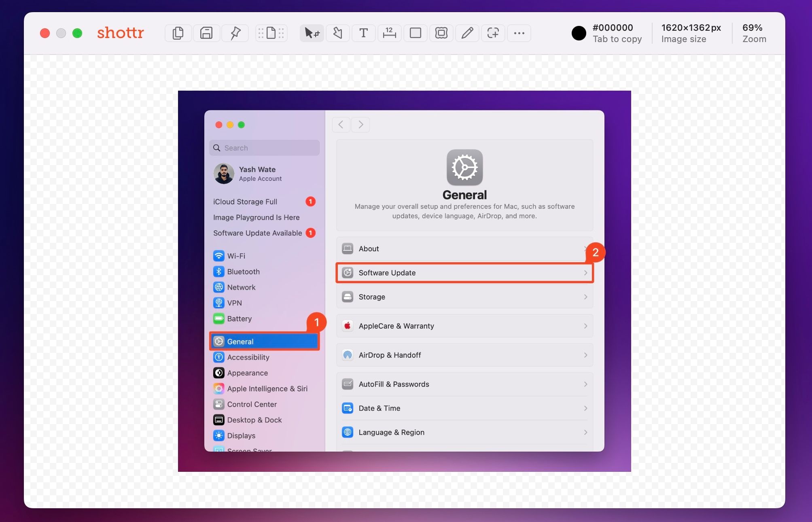The height and width of the screenshot is (522, 812).
Task: Click the copy to clipboard icon
Action: tap(178, 33)
